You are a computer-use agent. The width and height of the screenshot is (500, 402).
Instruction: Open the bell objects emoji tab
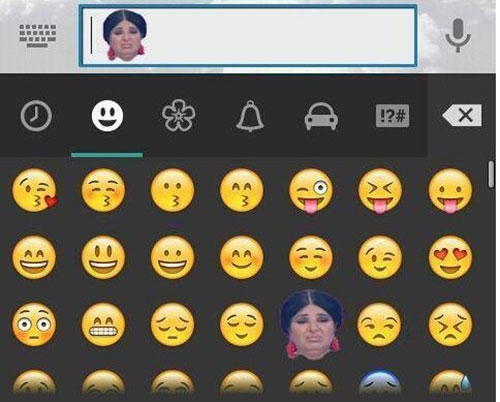point(250,116)
